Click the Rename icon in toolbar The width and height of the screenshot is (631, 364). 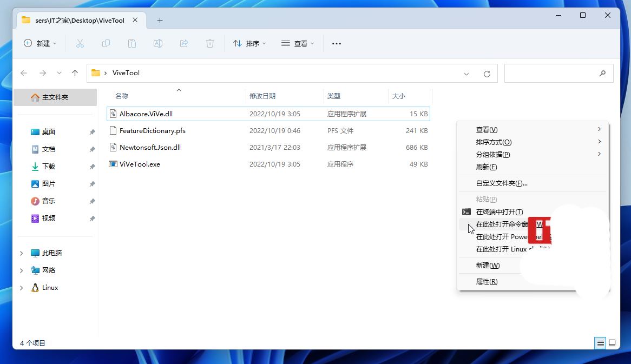[x=158, y=43]
